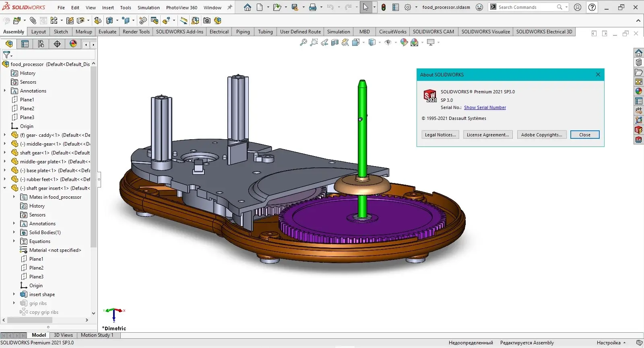This screenshot has height=348, width=644.
Task: Open the Display Style dropdown arrow
Action: click(380, 42)
